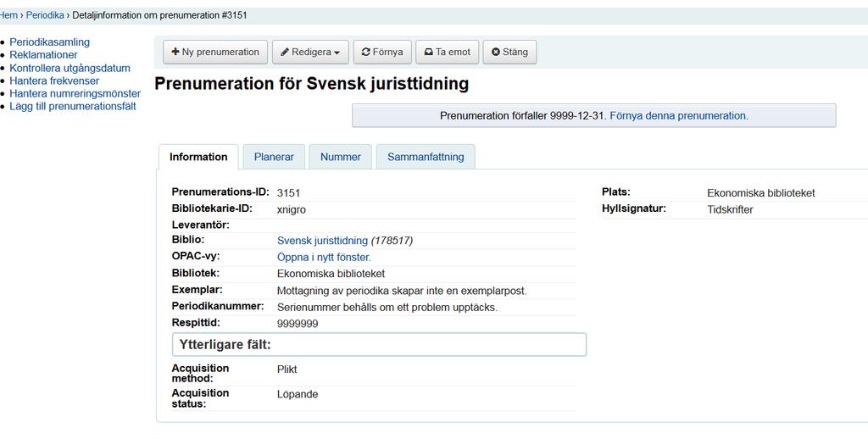Screen dimensions: 868x439
Task: Select Bibliotek value Ekonomiska biblioteket
Action: [331, 274]
